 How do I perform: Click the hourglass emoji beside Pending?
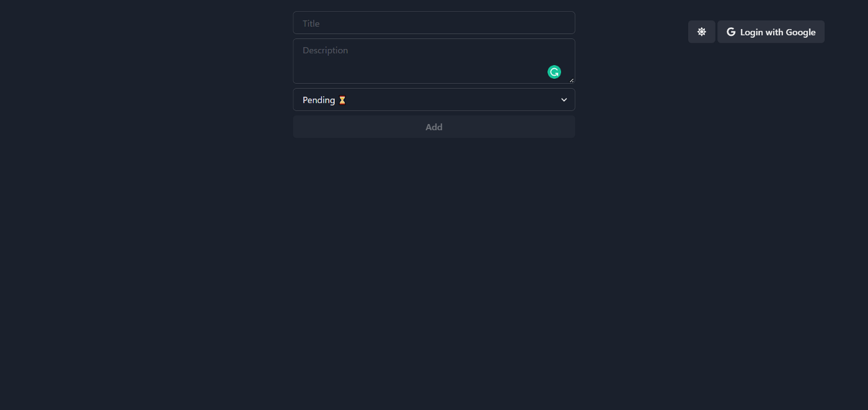342,100
